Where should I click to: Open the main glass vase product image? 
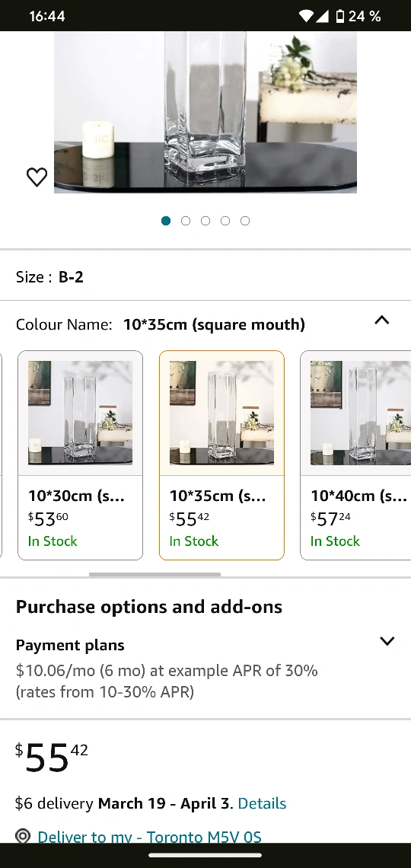point(205,112)
